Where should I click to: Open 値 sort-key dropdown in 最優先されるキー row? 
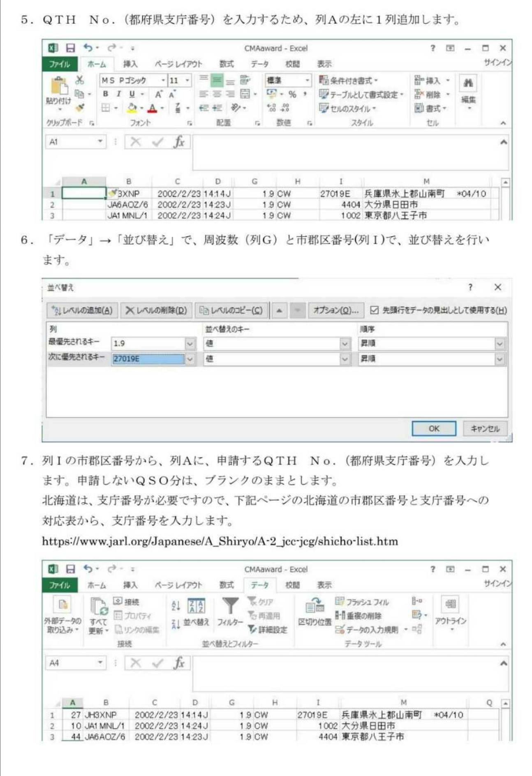tap(345, 344)
